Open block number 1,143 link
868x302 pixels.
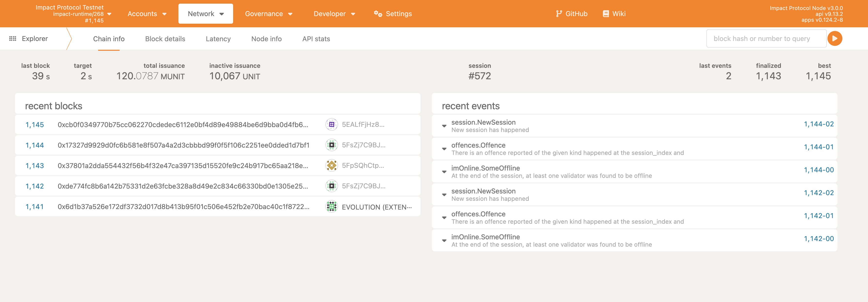35,166
